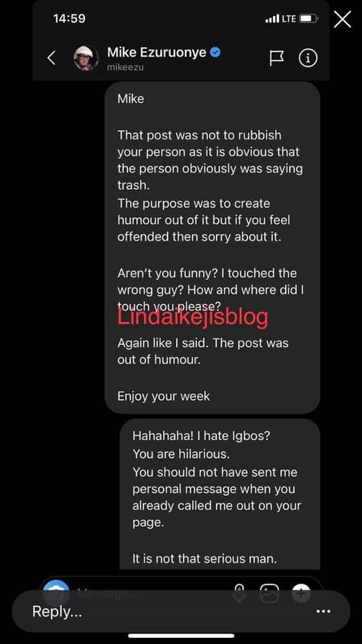Image resolution: width=362 pixels, height=644 pixels.
Task: Click the Lindaikejisblog watermark text
Action: point(193,317)
